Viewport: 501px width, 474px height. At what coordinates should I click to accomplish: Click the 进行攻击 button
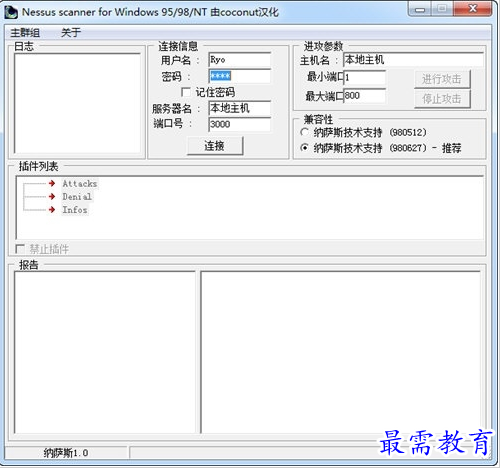point(442,79)
